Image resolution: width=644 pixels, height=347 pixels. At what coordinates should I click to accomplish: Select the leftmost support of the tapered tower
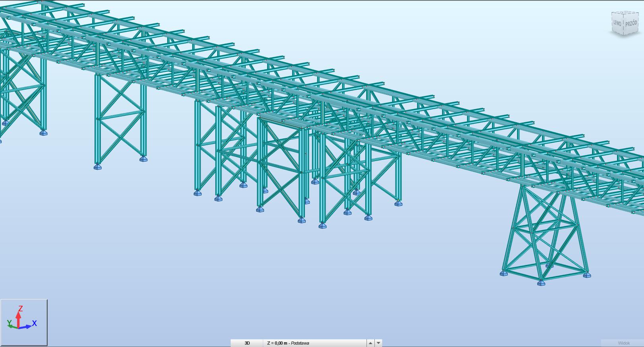click(503, 273)
